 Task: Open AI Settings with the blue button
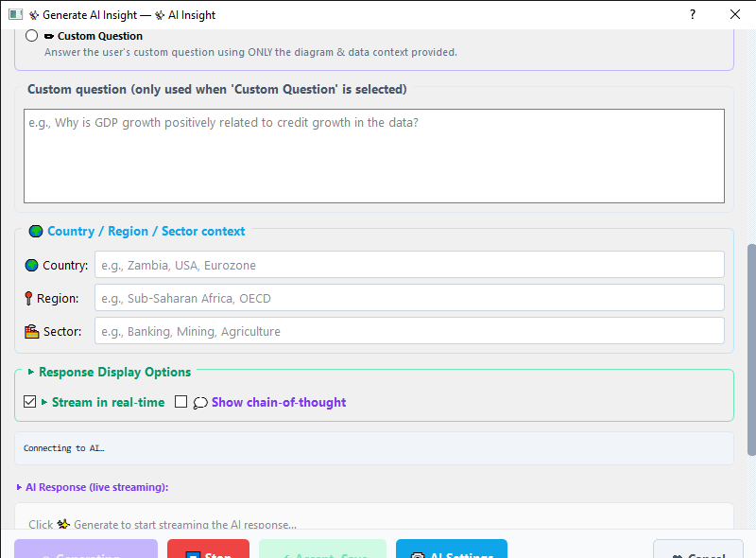pyautogui.click(x=452, y=549)
